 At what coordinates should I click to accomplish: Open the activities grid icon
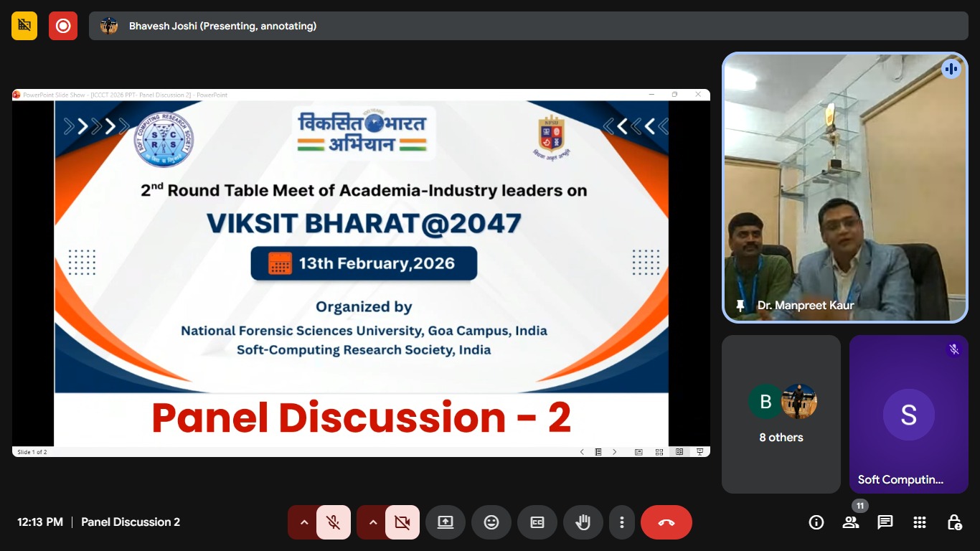coord(920,522)
